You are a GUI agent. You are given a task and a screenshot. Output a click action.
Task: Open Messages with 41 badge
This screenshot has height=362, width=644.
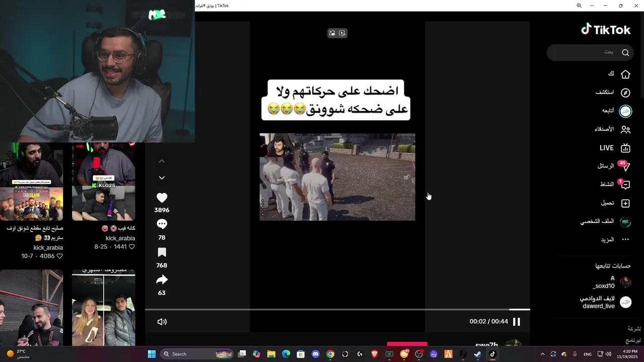[613, 166]
